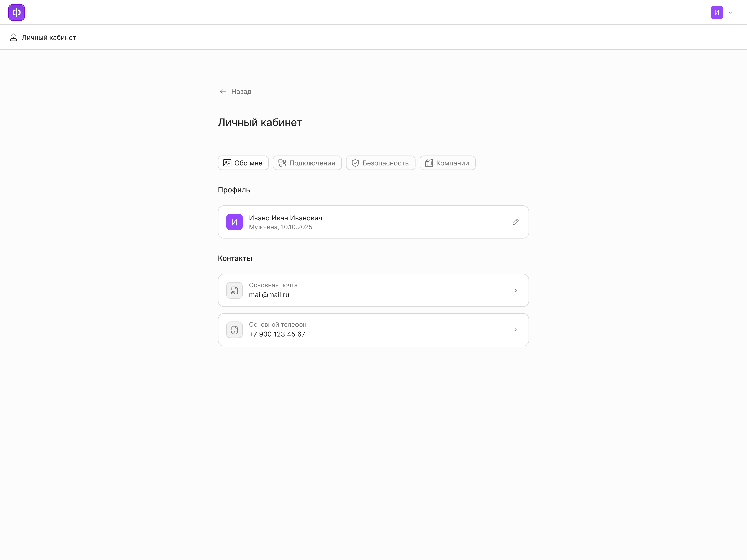Click the shield icon in Безопасность
Image resolution: width=747 pixels, height=560 pixels.
355,163
